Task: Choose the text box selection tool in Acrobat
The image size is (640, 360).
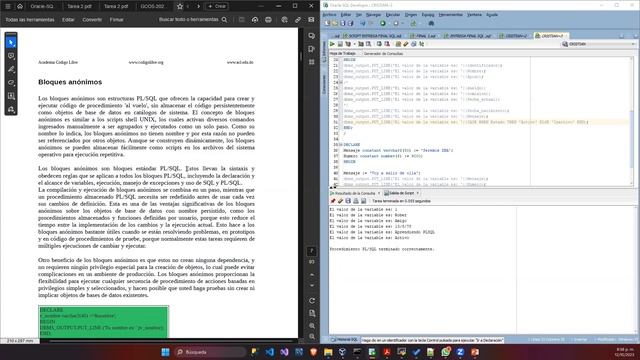Action: pyautogui.click(x=11, y=96)
